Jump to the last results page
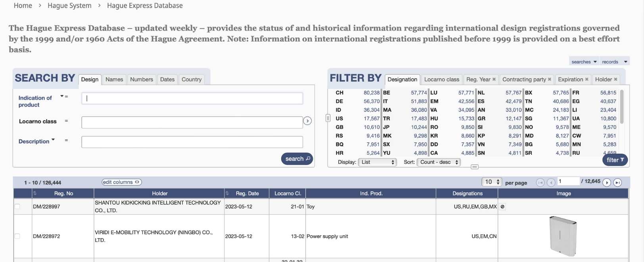Image resolution: width=644 pixels, height=262 pixels. (x=617, y=183)
